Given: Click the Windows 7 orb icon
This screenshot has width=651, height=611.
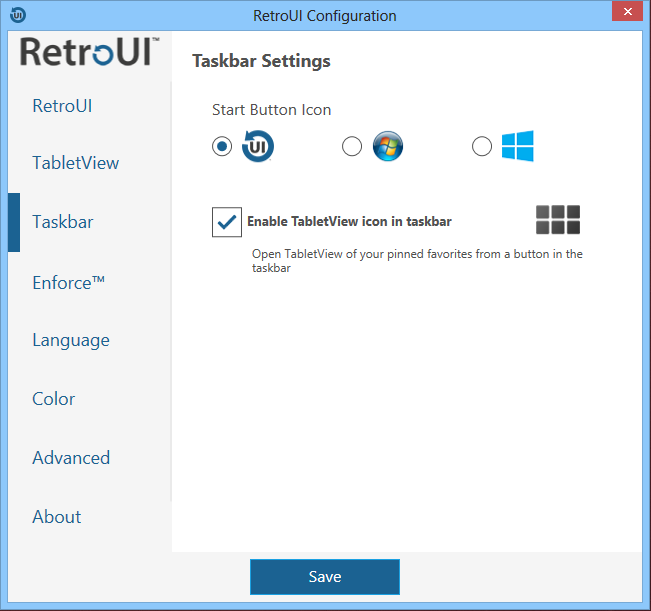Looking at the screenshot, I should (387, 146).
